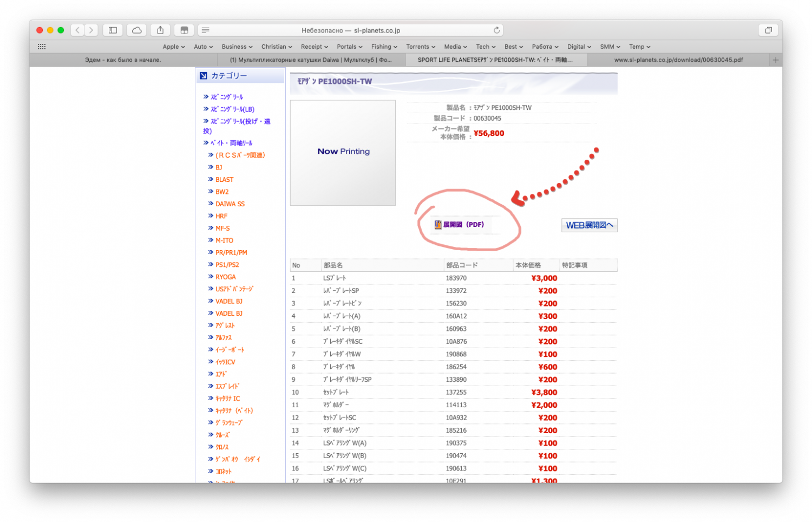Expand the Fishing bookmarks folder

pyautogui.click(x=384, y=47)
